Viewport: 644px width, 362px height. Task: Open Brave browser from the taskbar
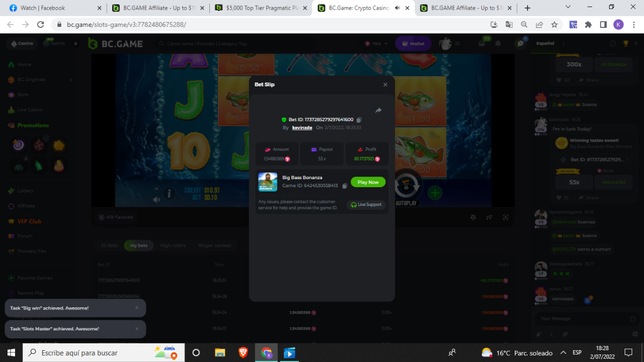pos(243,353)
